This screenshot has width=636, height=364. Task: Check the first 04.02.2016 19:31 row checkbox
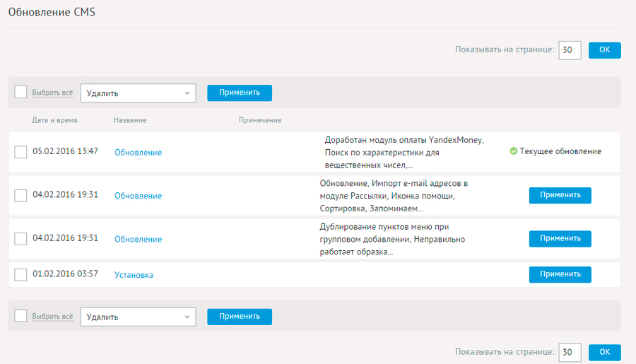[x=20, y=195]
